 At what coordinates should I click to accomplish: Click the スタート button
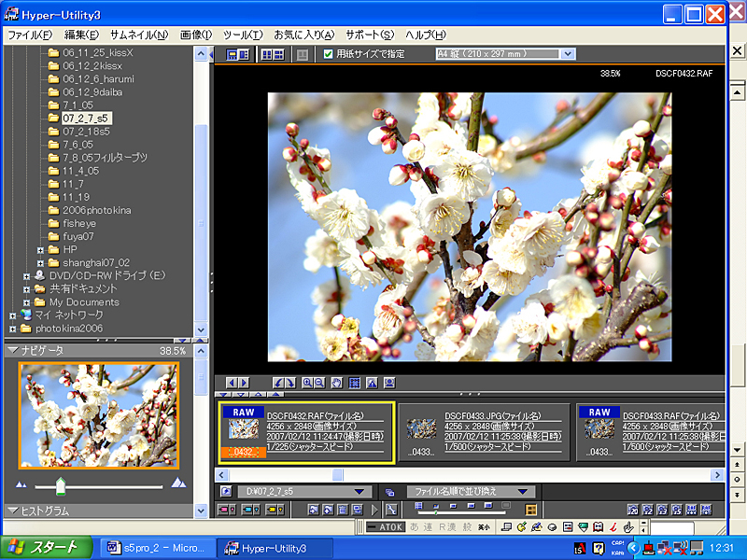[x=46, y=548]
